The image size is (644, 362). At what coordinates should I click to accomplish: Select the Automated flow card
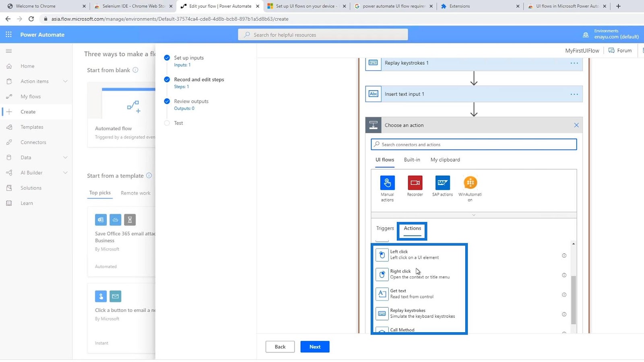point(121,115)
